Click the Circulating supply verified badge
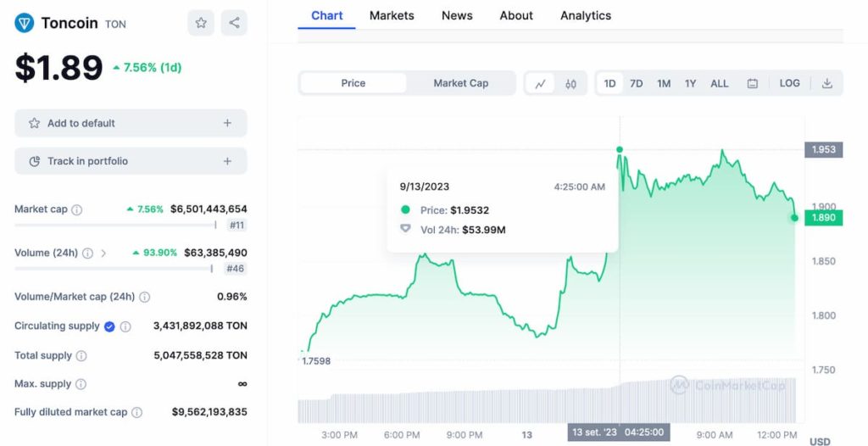This screenshot has height=446, width=868. [109, 326]
